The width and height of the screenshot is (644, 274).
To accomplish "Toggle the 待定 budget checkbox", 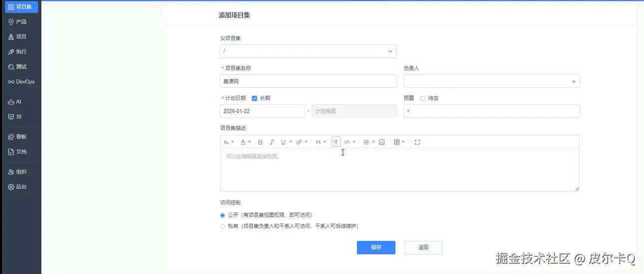I will (423, 98).
